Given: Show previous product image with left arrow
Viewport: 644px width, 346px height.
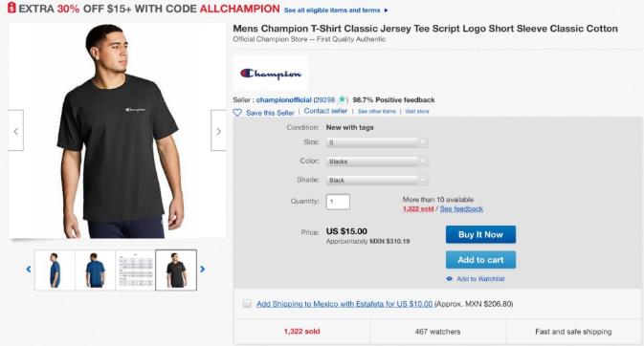Looking at the screenshot, I should coord(15,131).
